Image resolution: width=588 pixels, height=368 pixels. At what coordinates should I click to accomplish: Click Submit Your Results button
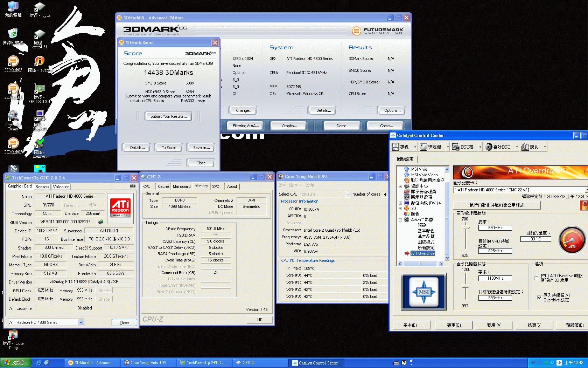(x=168, y=116)
